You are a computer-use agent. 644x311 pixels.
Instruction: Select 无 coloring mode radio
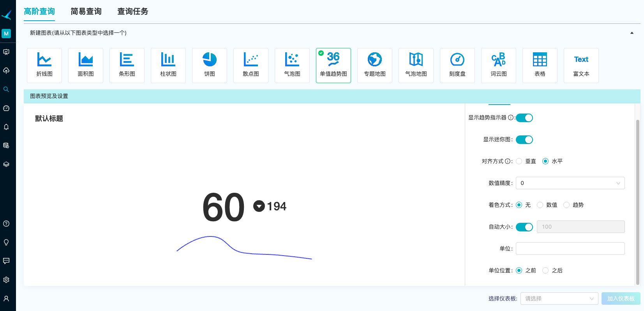tap(519, 205)
